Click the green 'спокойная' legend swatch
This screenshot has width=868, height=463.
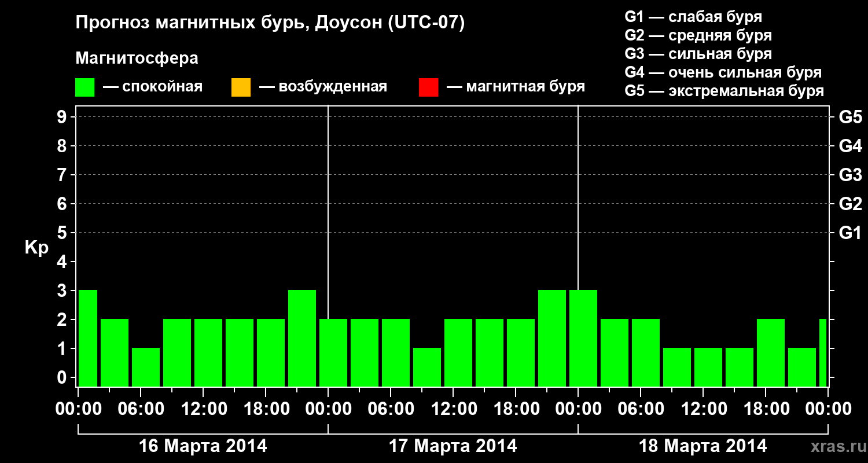(x=85, y=87)
